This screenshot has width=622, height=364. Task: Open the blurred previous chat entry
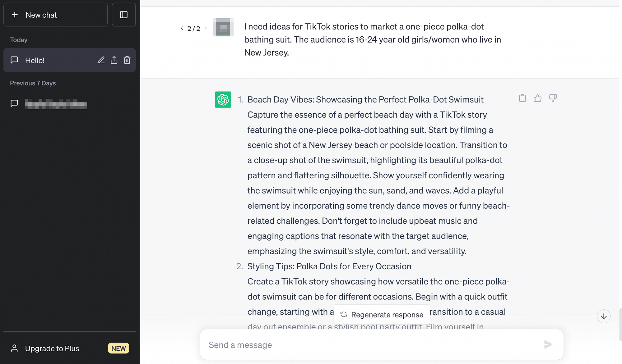tap(56, 104)
